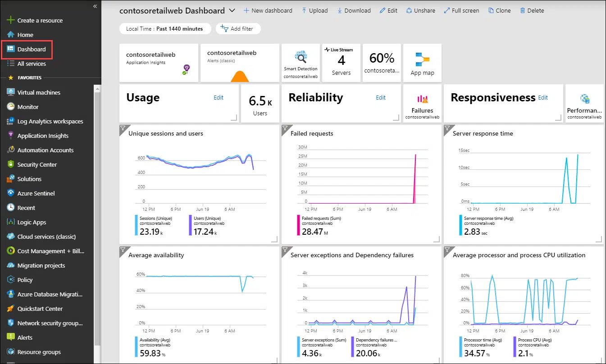Viewport: 606px width, 364px height.
Task: Open the App map tile
Action: pyautogui.click(x=422, y=63)
